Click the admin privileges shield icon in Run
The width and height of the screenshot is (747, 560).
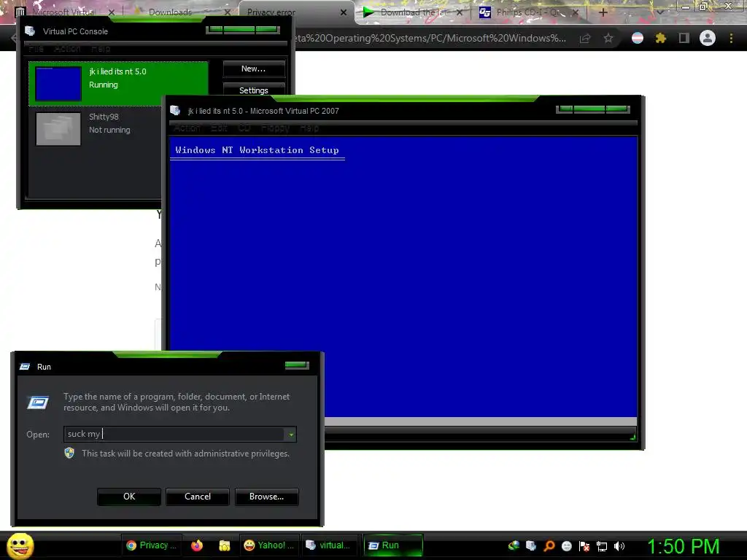(69, 453)
